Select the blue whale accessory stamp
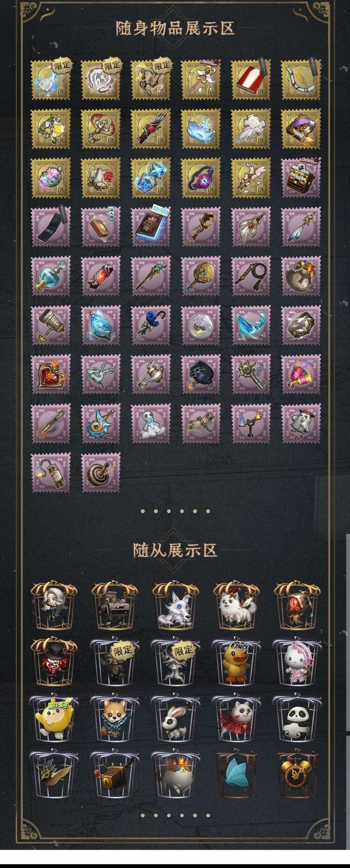 pos(251,325)
